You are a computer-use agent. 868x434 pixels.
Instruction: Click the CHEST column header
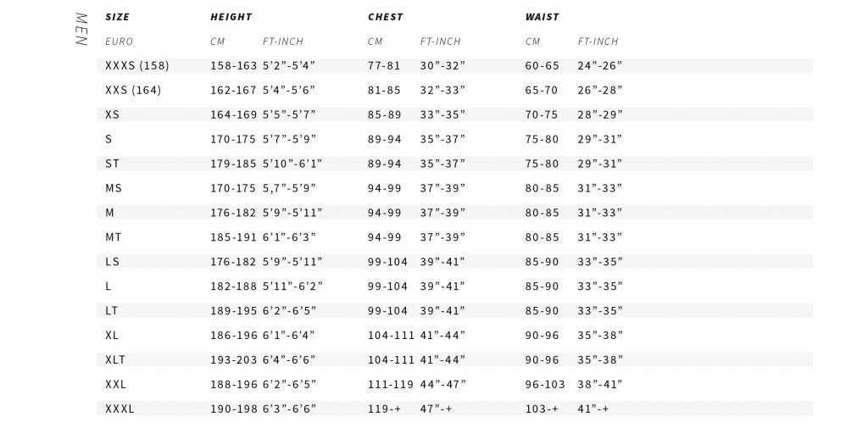[x=385, y=17]
